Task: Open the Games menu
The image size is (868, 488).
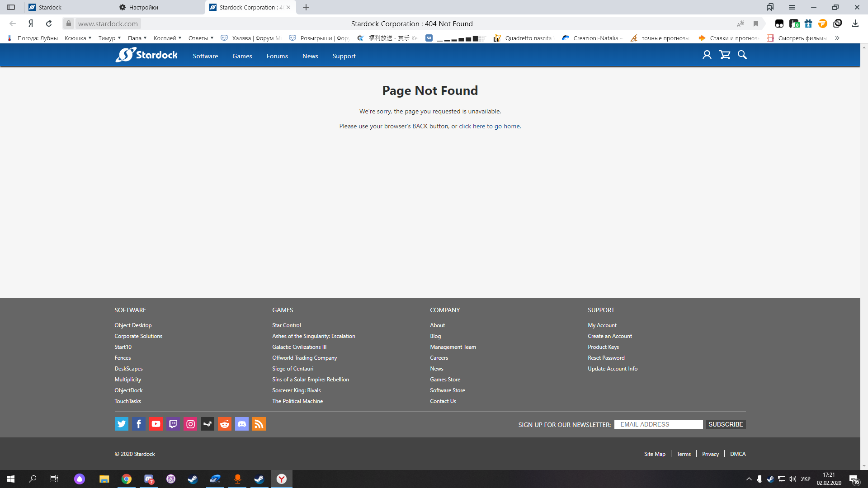Action: [x=242, y=56]
